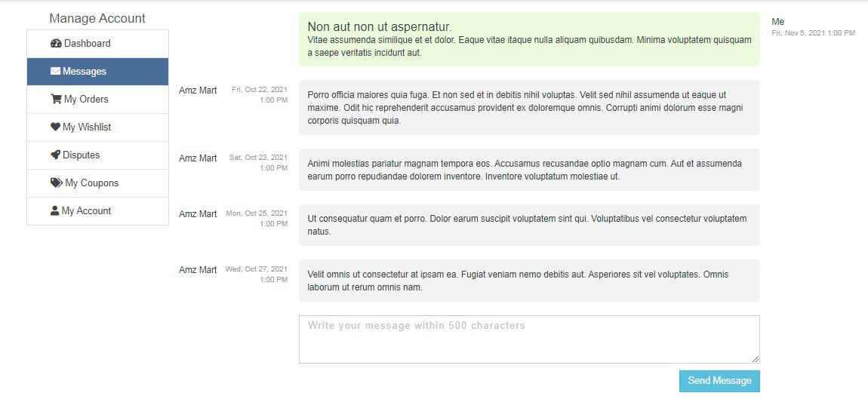Click the Dashboard gauge icon
This screenshot has height=399, width=868.
coord(56,43)
